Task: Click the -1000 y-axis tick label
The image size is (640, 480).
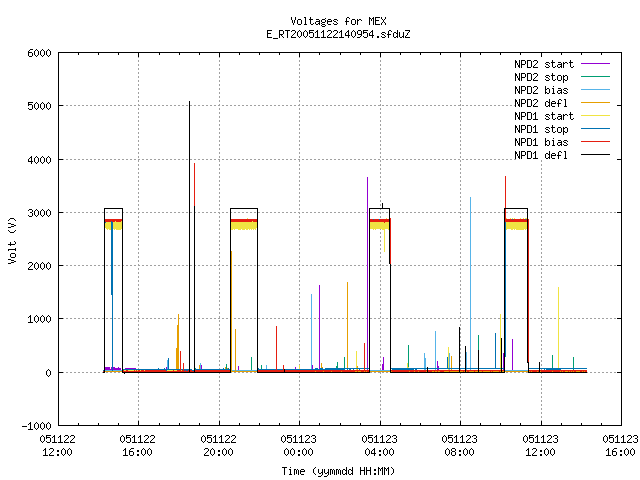Action: [37, 426]
